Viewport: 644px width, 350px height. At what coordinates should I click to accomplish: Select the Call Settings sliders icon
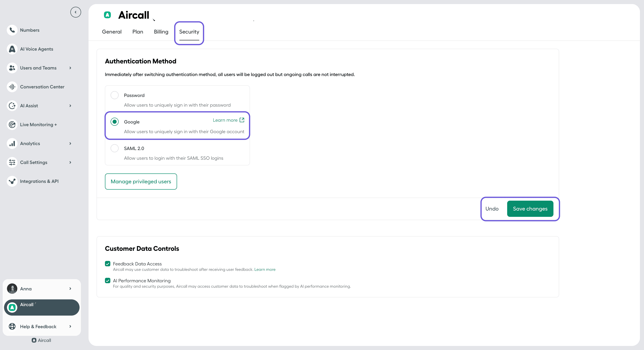12,162
